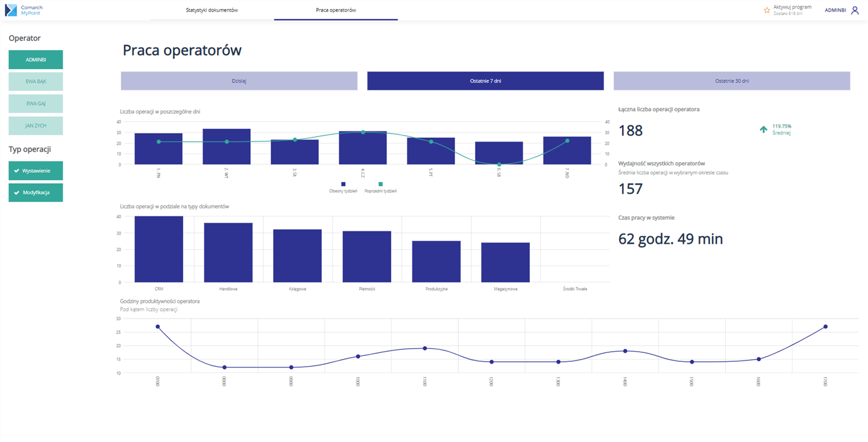Select operator EWA GAJ

(36, 104)
